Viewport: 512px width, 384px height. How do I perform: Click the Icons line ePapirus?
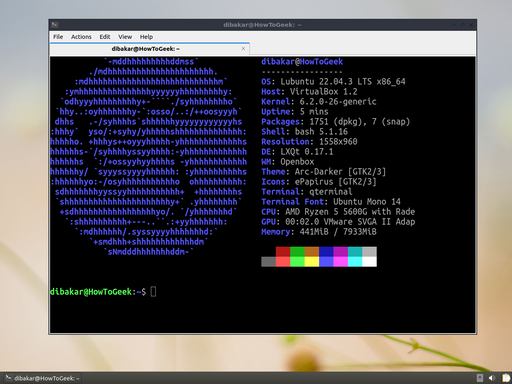[x=319, y=182]
